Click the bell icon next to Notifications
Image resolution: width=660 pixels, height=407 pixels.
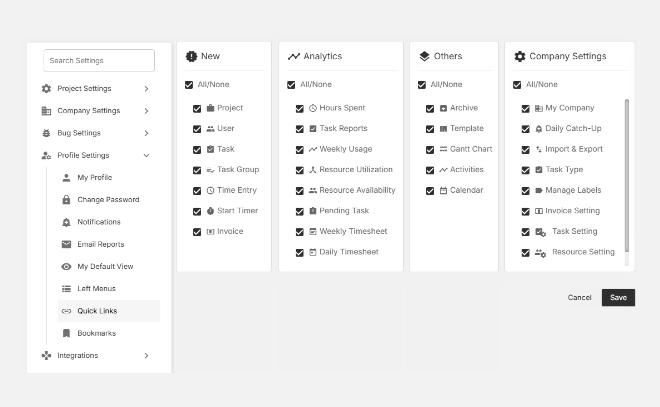66,222
